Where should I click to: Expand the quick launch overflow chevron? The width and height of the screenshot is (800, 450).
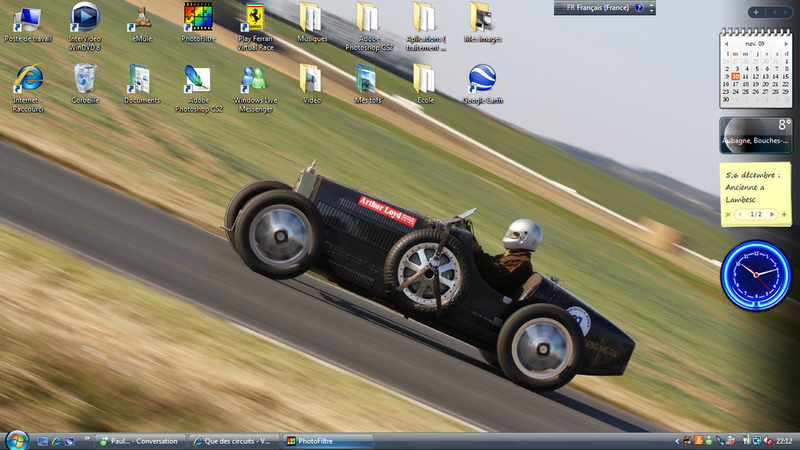pos(87,438)
